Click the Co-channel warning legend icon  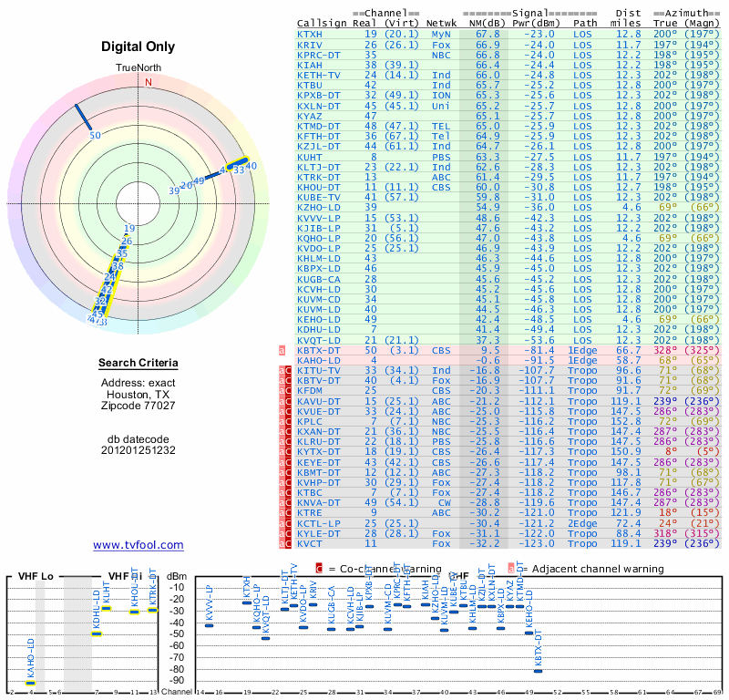click(319, 569)
